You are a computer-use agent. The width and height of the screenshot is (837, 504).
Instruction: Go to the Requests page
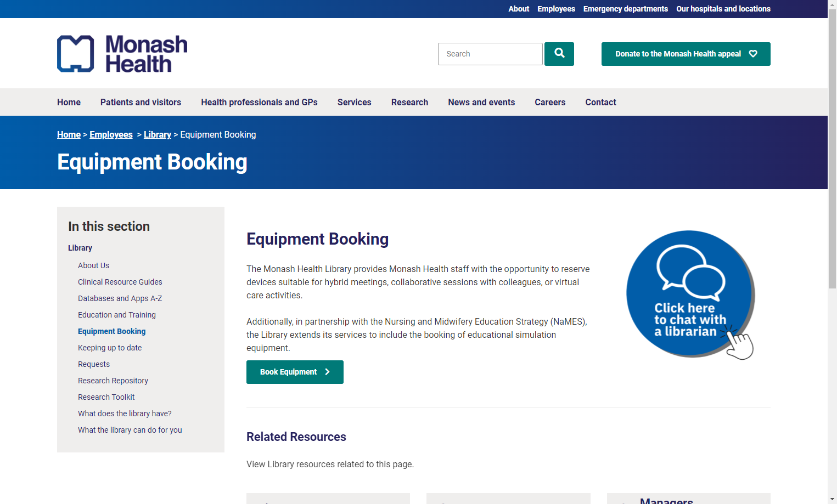click(x=94, y=364)
